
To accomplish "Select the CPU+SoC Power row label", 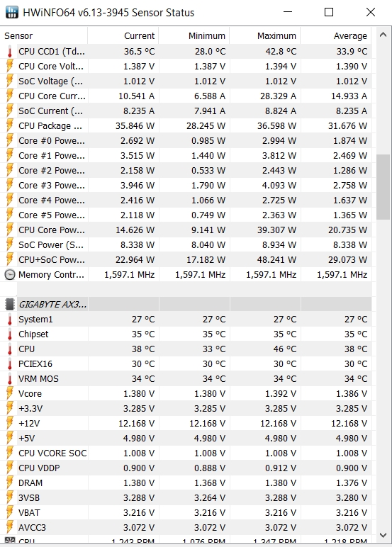I will tap(52, 260).
